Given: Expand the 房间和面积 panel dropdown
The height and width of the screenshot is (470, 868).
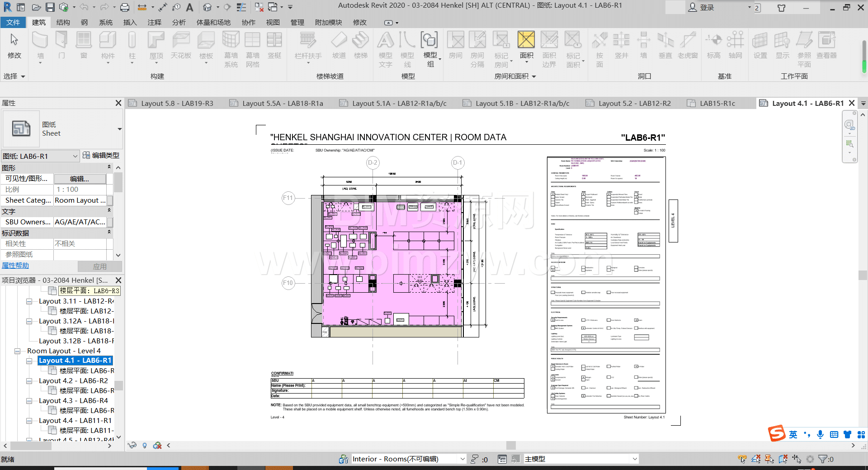Looking at the screenshot, I should click(x=515, y=76).
